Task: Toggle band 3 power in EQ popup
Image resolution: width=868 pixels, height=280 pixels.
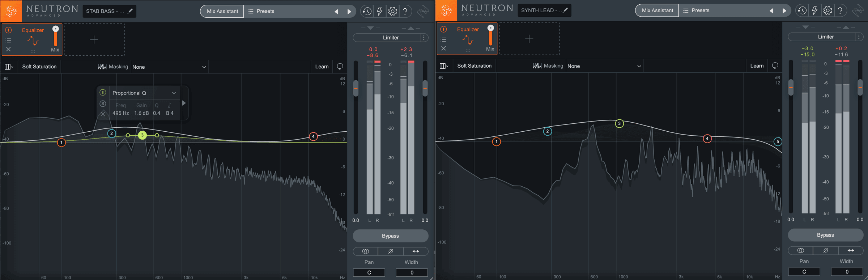Action: (103, 93)
